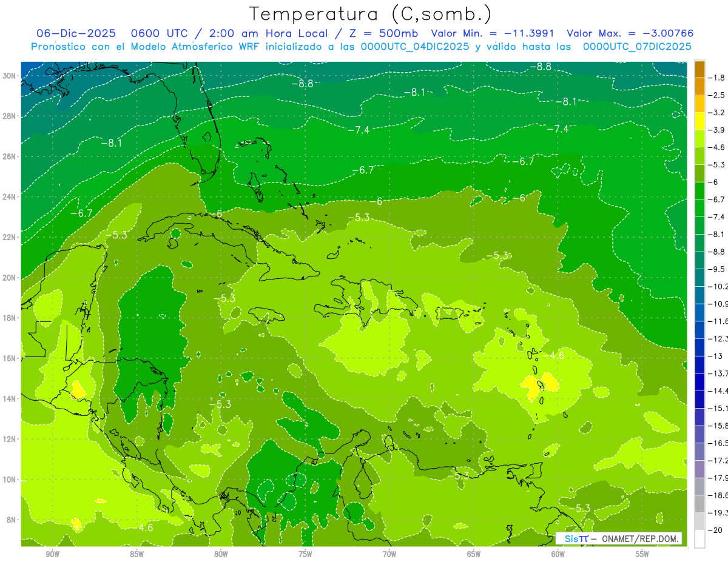The height and width of the screenshot is (562, 728).
Task: Select the forecast date '06-Dic-2025'
Action: coord(76,33)
